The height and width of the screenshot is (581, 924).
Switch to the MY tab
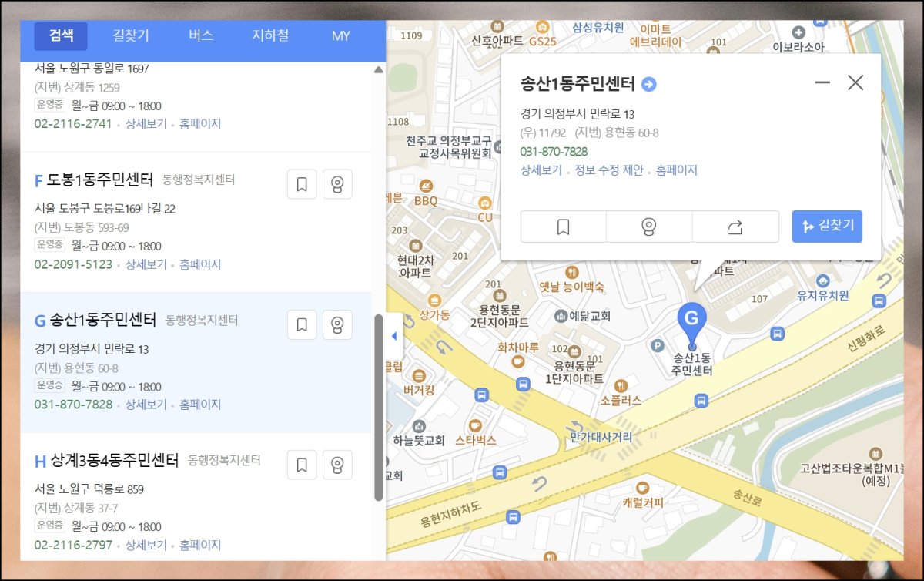(x=341, y=35)
